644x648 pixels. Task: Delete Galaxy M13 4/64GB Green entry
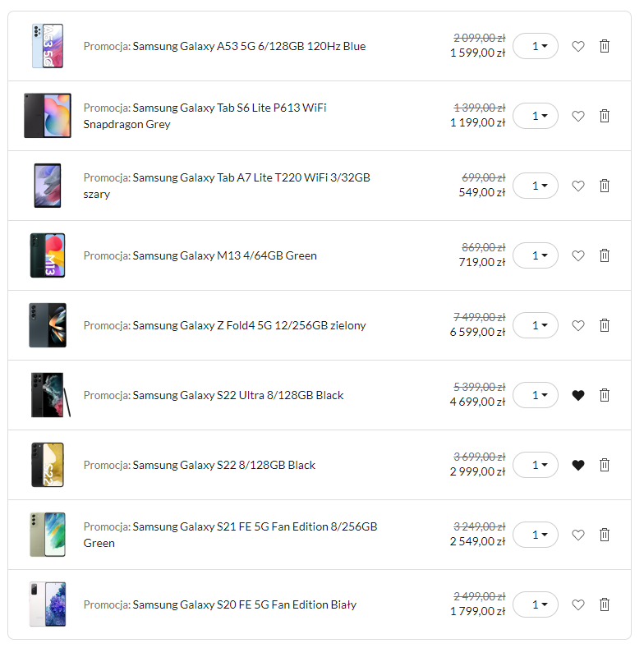point(605,255)
